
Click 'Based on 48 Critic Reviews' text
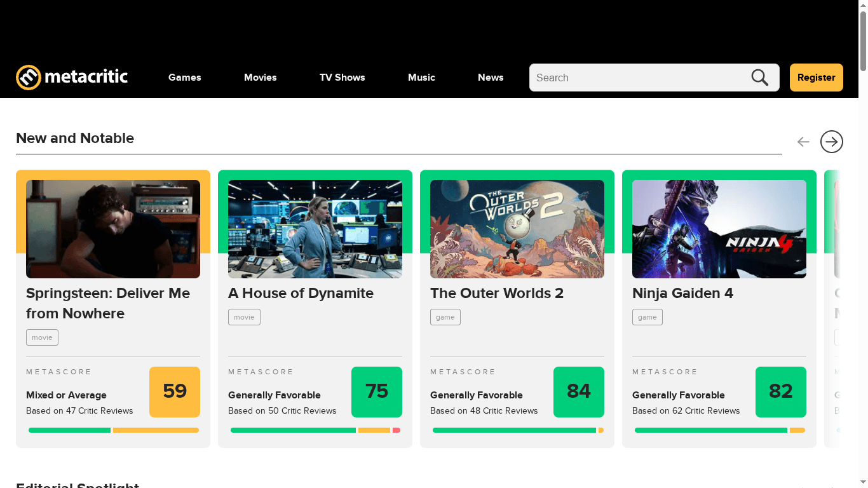click(484, 410)
